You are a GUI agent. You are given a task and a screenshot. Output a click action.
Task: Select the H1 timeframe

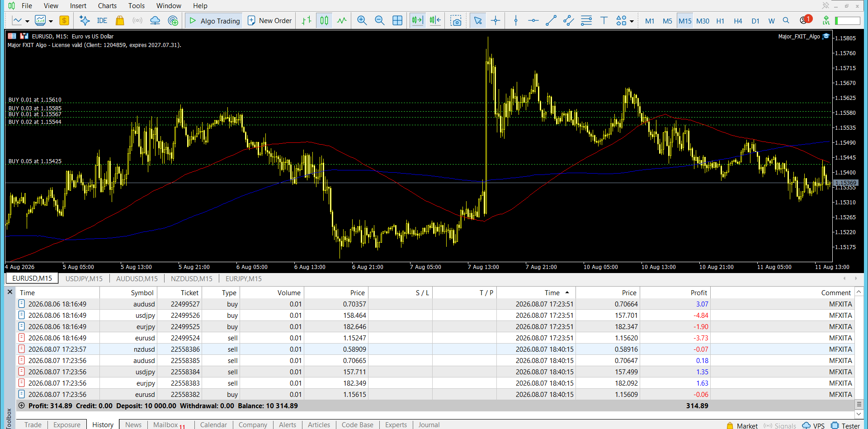(x=720, y=21)
